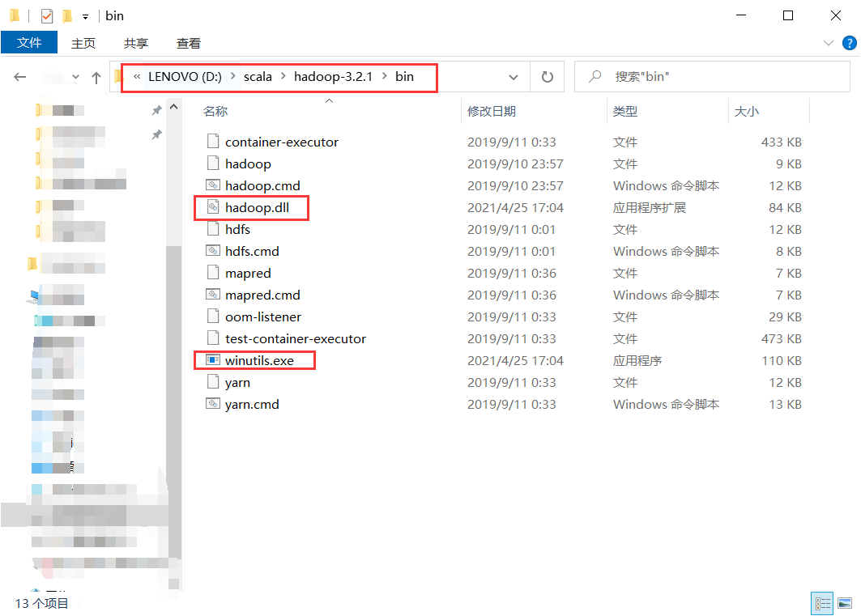Click the refresh button beside address bar
Image resolution: width=861 pixels, height=616 pixels.
click(x=548, y=76)
